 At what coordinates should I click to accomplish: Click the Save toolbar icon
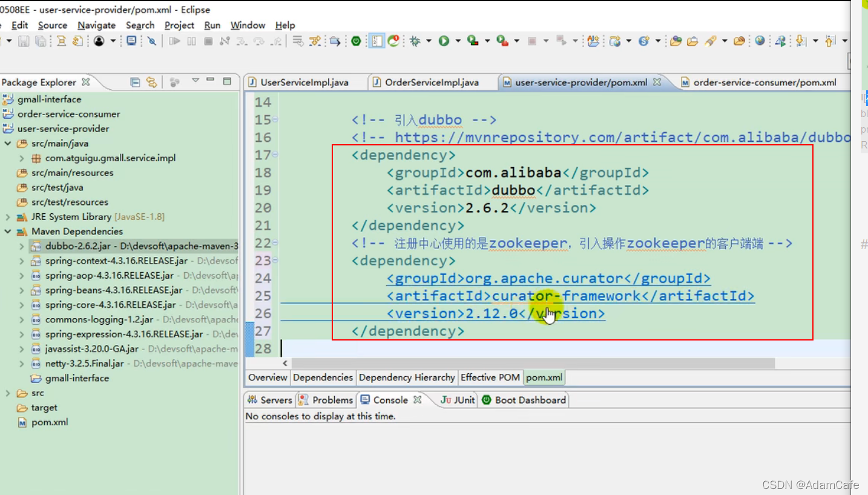pyautogui.click(x=24, y=41)
